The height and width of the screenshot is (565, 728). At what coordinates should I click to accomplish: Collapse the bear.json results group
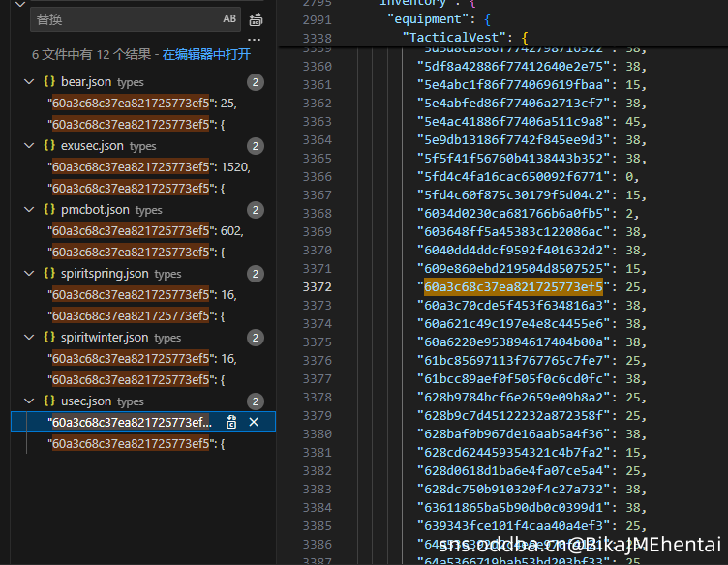tap(29, 81)
